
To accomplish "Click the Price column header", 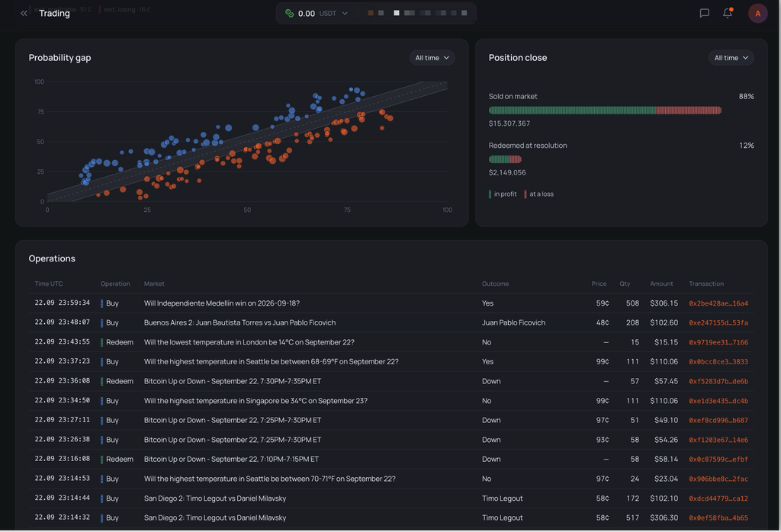I will (x=599, y=284).
